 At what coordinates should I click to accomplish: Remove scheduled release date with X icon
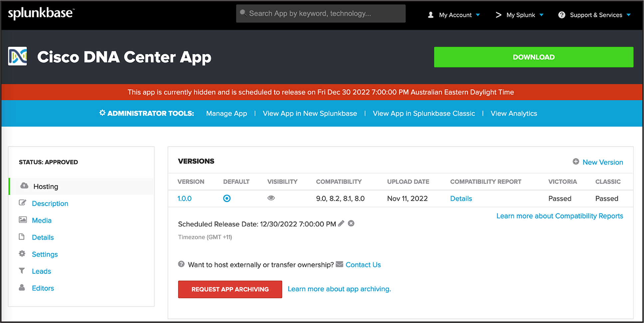[x=351, y=223]
